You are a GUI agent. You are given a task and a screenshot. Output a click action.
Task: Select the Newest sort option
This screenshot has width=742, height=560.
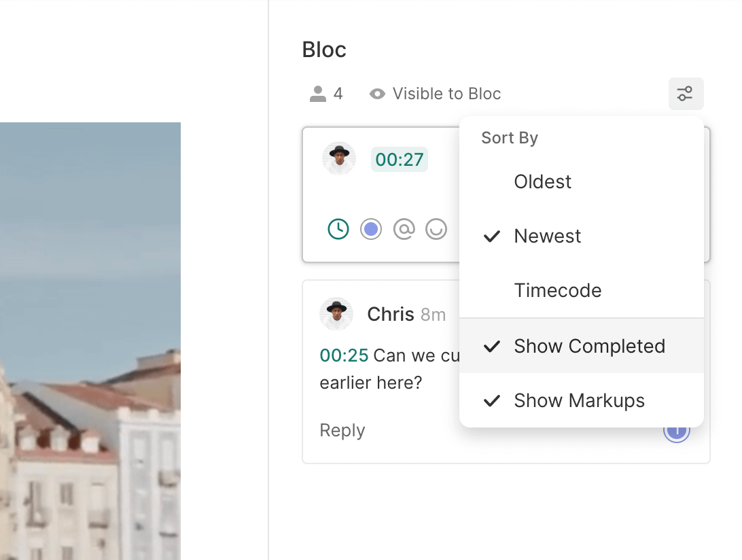tap(547, 236)
